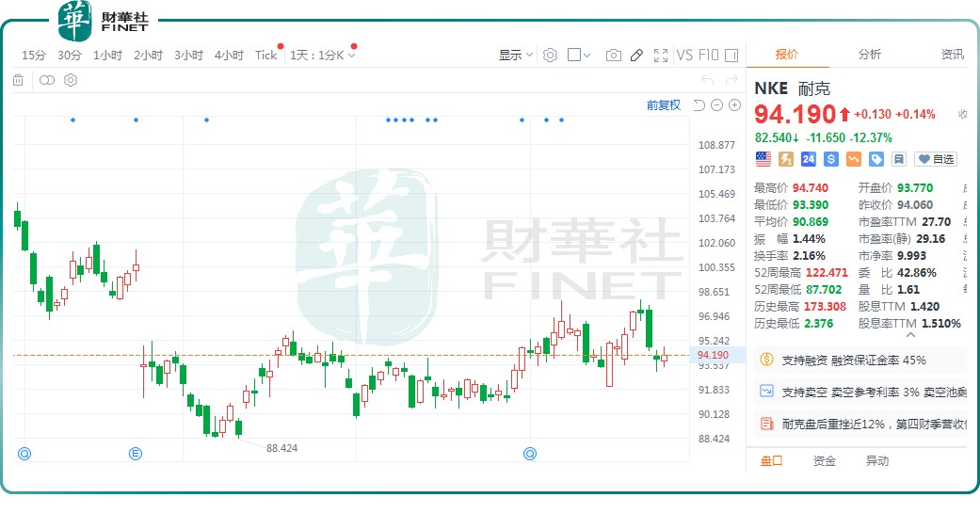Select the 15分 timeframe
This screenshot has height=513, width=980.
point(34,55)
